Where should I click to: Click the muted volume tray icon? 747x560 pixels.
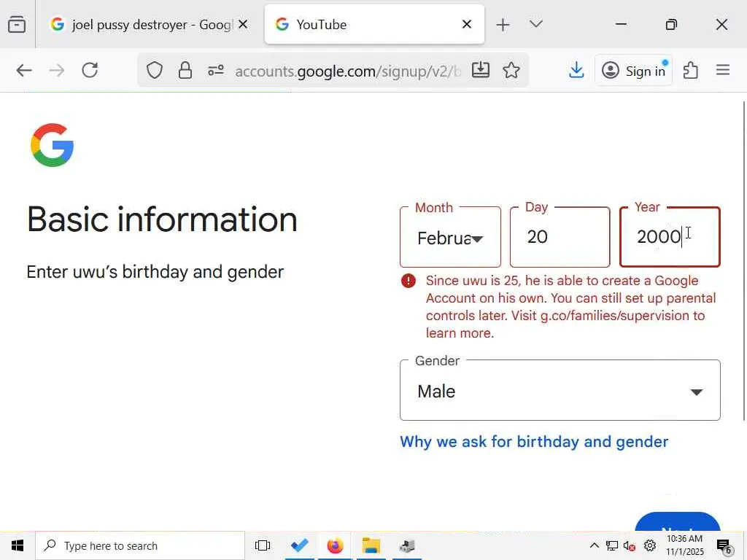click(630, 545)
